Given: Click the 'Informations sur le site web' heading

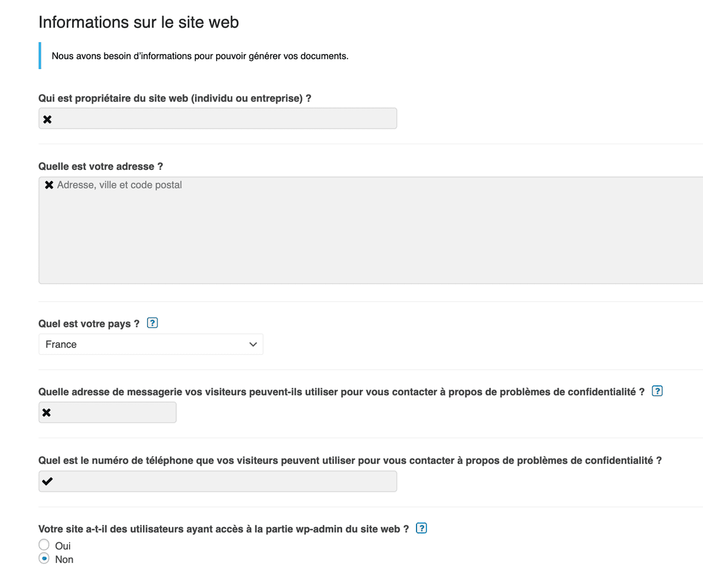Looking at the screenshot, I should [x=138, y=22].
